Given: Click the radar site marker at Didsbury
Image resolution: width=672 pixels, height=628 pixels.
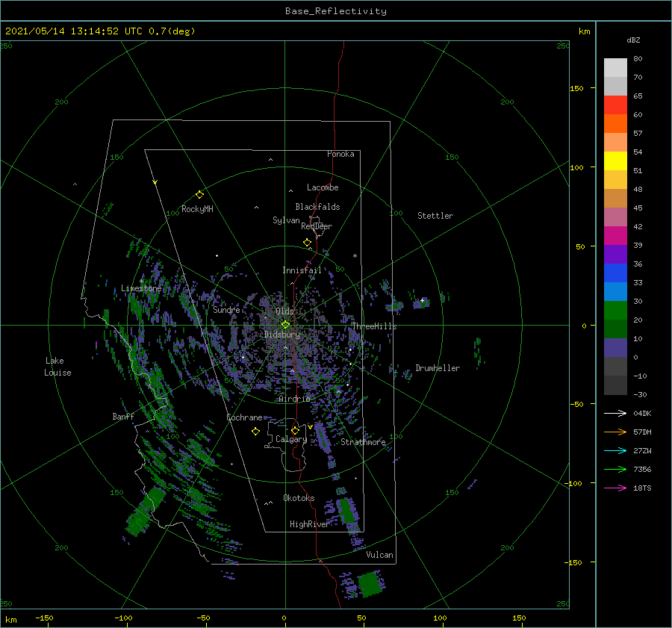Looking at the screenshot, I should coord(285,325).
